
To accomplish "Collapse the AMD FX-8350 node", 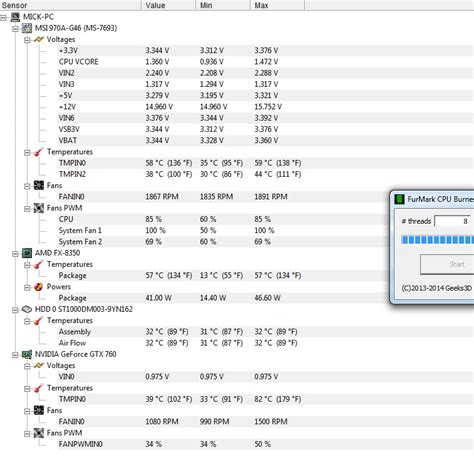I will point(15,254).
